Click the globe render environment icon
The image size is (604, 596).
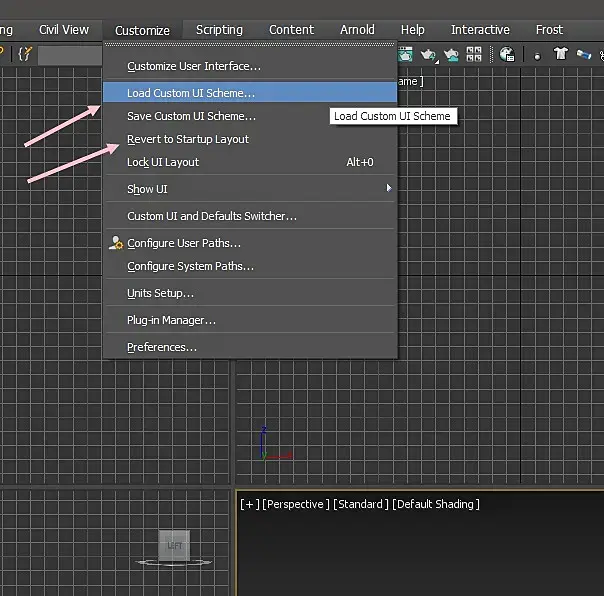pyautogui.click(x=507, y=54)
